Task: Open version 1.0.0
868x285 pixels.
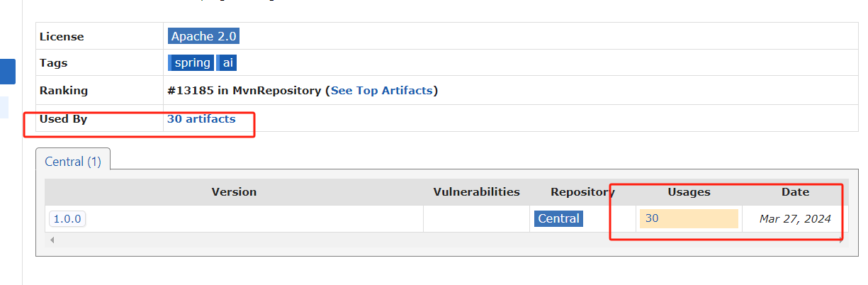Action: [x=67, y=219]
